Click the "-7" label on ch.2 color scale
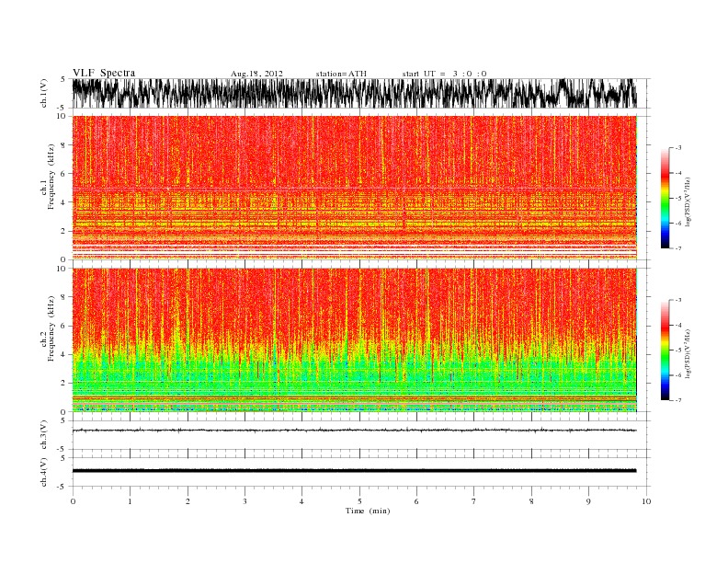This screenshot has height=563, width=728. click(x=677, y=400)
